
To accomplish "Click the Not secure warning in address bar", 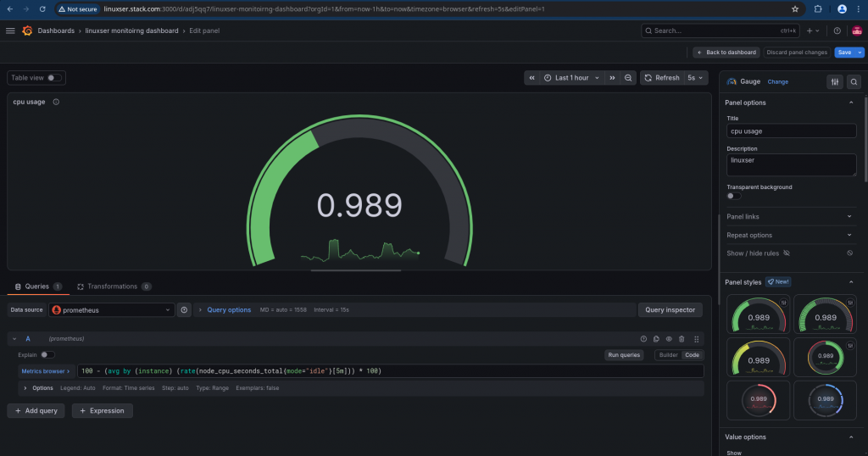I will coord(77,8).
